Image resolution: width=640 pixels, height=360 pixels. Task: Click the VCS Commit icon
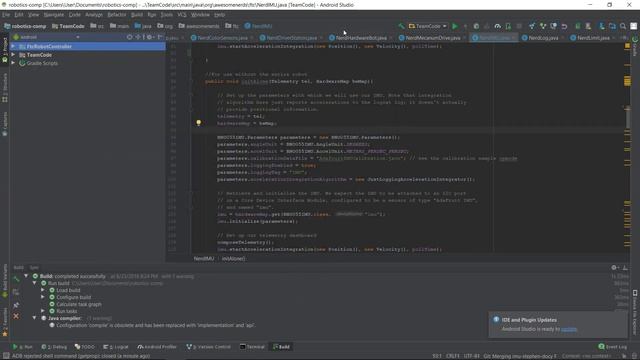(543, 26)
